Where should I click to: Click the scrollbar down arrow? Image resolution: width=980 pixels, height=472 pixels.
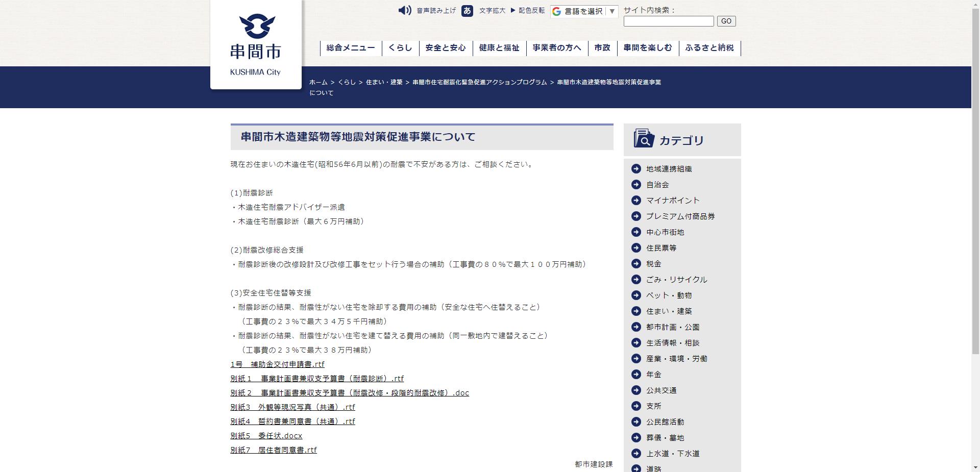click(x=975, y=467)
